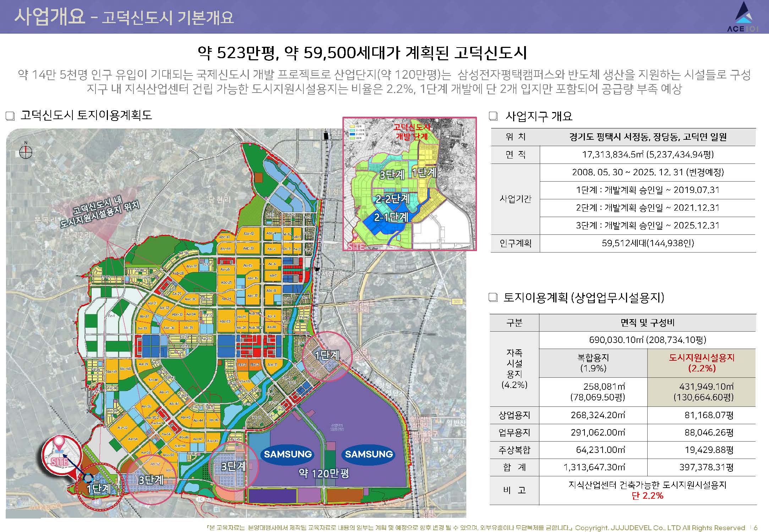The width and height of the screenshot is (769, 532).
Task: Click the 고덕신도시 개발 단계 inset map
Action: pyautogui.click(x=410, y=184)
